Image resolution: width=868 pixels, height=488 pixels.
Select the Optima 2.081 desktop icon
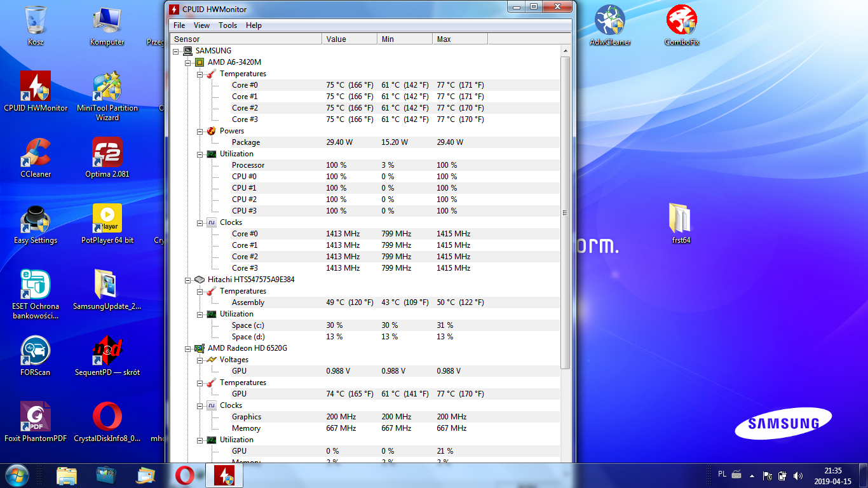(x=107, y=158)
